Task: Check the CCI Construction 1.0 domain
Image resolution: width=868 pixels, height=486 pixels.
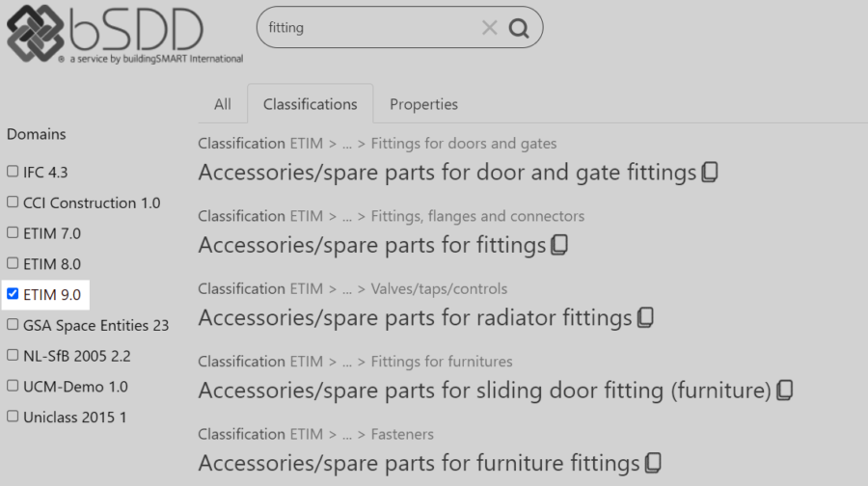Action: click(13, 202)
